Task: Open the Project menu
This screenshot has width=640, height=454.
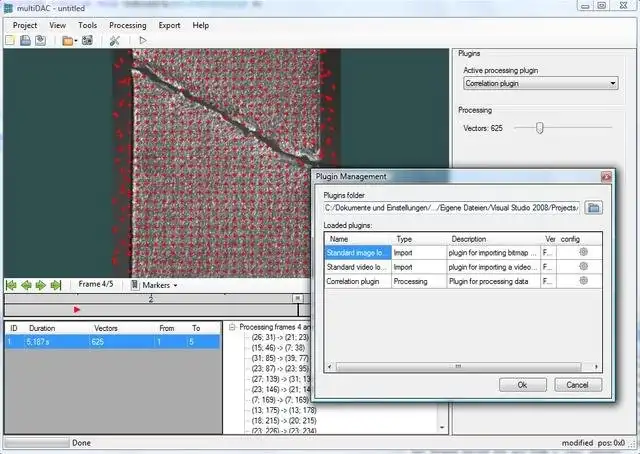Action: coord(25,25)
